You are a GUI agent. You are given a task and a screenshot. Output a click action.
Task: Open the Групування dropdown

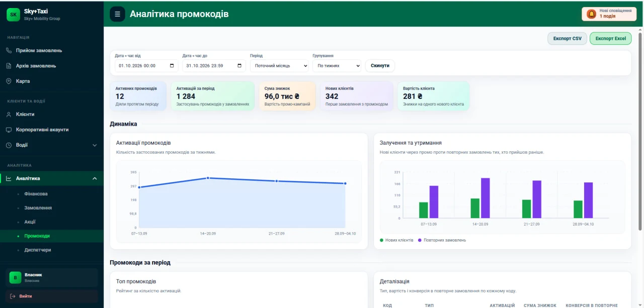[x=337, y=66]
